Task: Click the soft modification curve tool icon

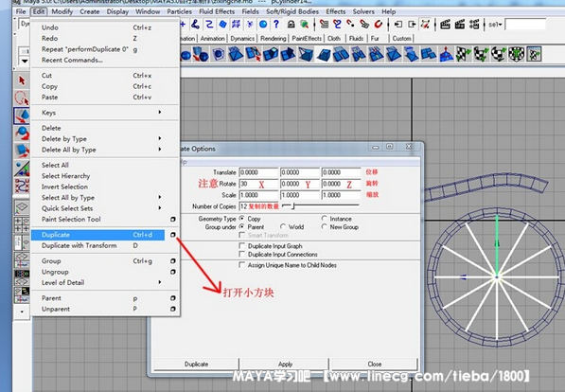Action: pyautogui.click(x=22, y=186)
